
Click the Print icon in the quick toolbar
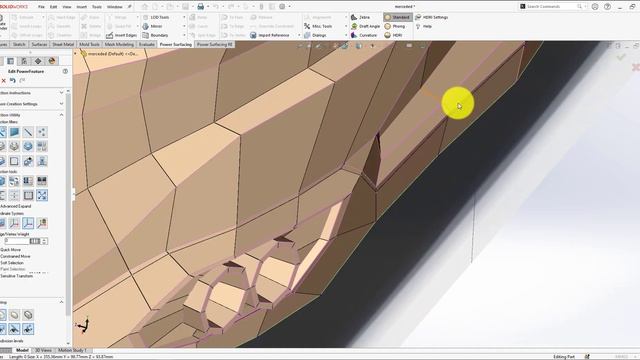click(200, 7)
